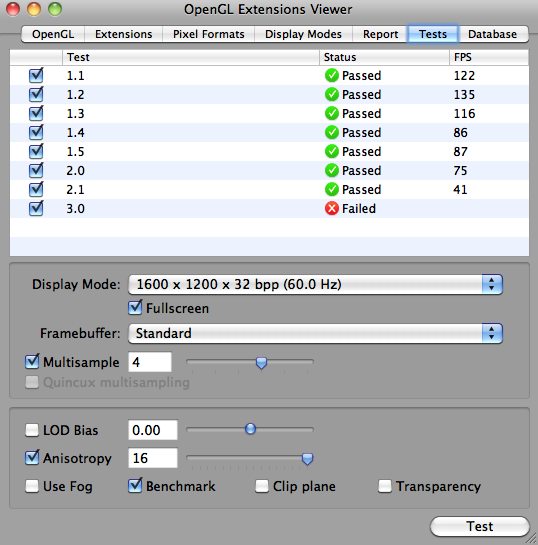Toggle the Multisample checkbox
Image resolution: width=538 pixels, height=545 pixels.
32,362
